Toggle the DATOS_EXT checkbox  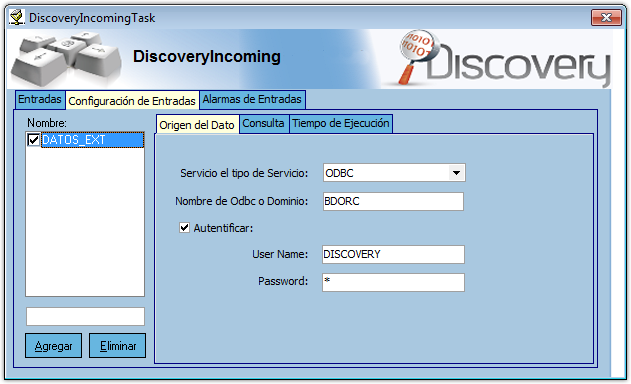point(33,140)
